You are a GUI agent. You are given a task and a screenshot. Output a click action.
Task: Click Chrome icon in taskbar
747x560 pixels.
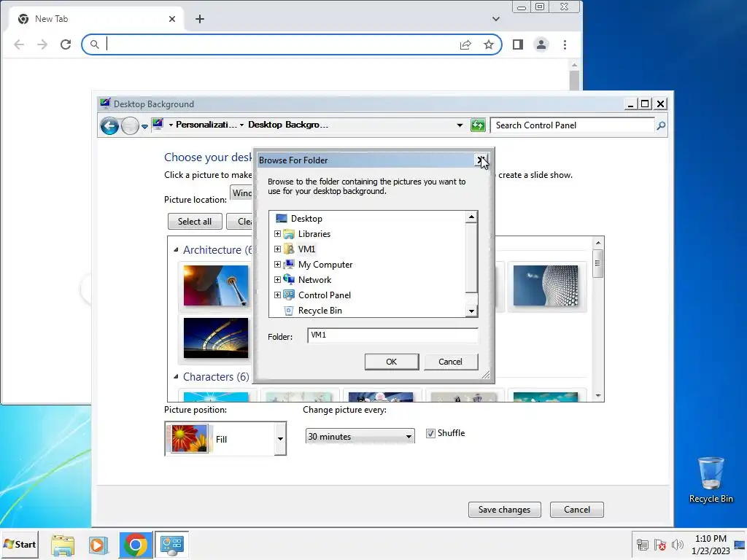tap(136, 545)
